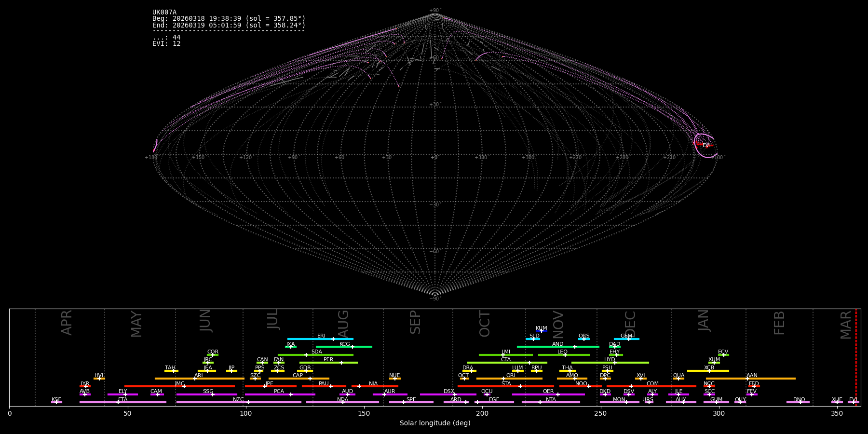Click the NTA shower label
This screenshot has width=868, height=434.
pos(551,399)
